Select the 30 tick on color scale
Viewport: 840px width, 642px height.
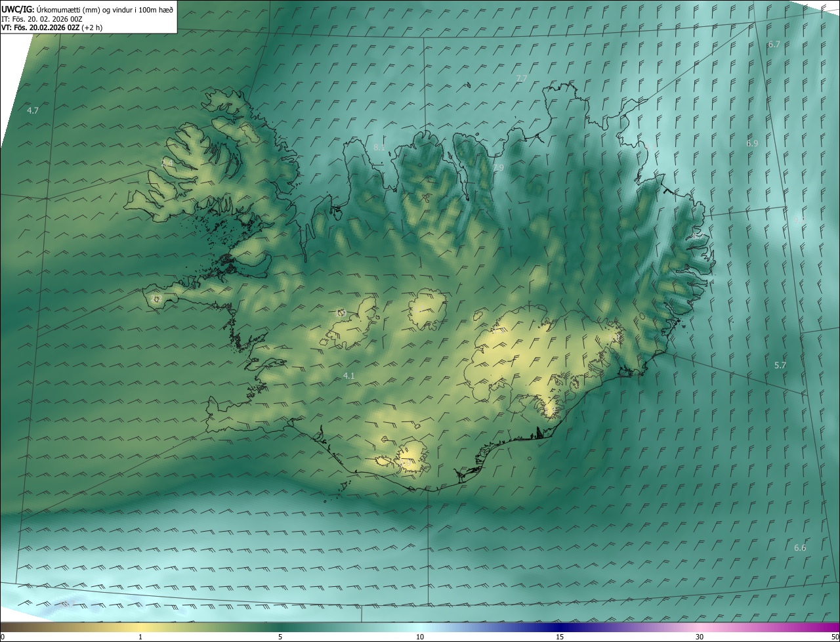point(700,637)
